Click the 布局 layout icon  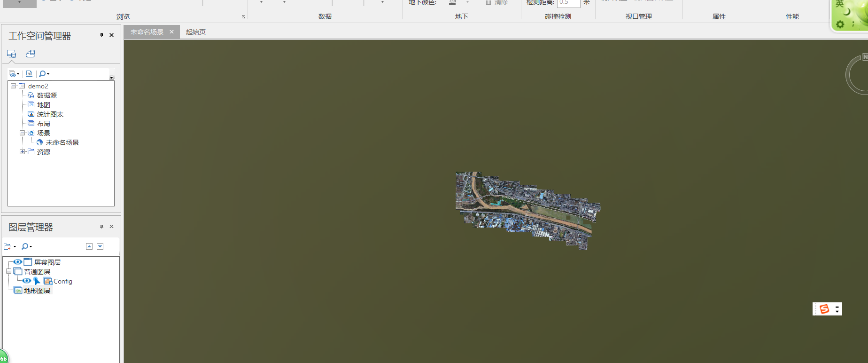(31, 124)
